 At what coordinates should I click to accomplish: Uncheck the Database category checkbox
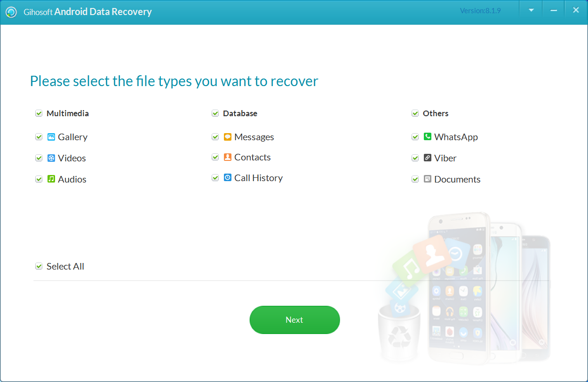pyautogui.click(x=215, y=113)
